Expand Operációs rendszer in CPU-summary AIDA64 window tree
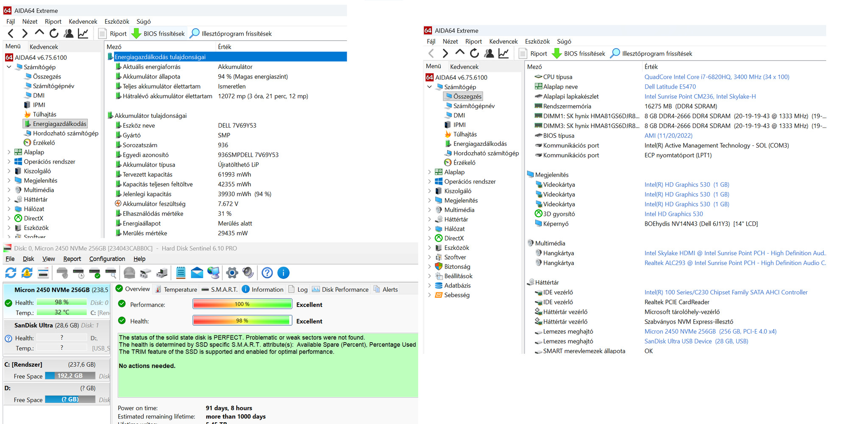The width and height of the screenshot is (868, 424). (429, 181)
